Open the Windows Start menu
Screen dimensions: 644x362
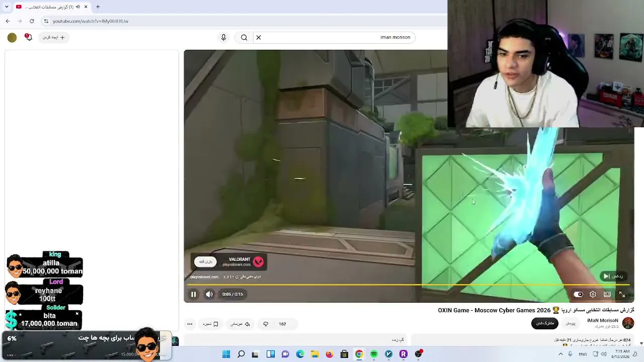coord(226,354)
